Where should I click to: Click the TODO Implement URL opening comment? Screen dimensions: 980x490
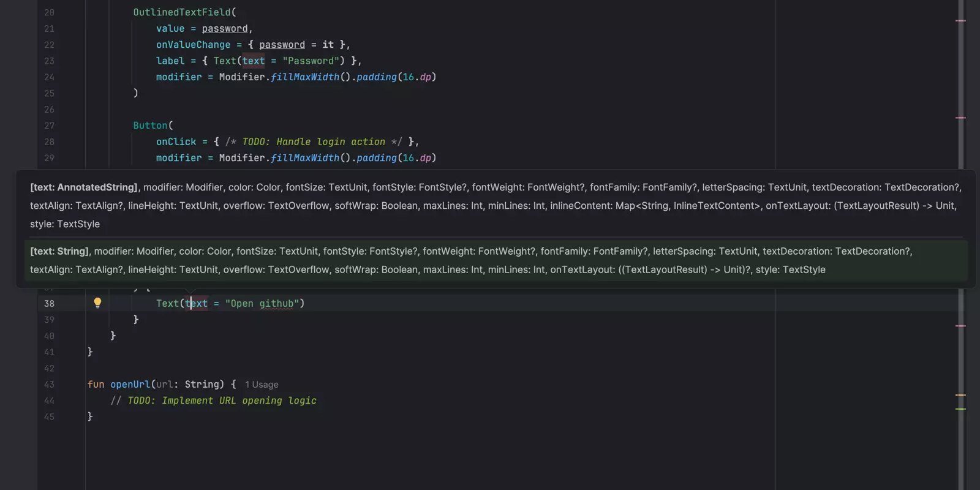(214, 401)
